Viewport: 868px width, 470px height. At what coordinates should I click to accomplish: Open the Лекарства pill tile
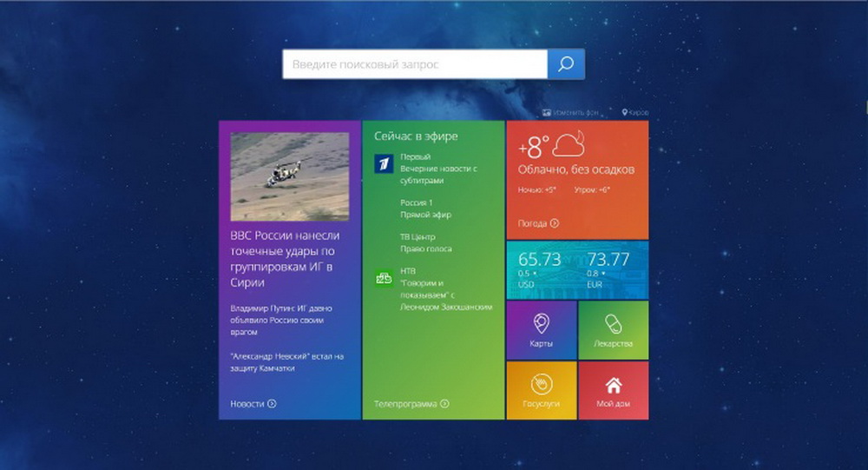(x=614, y=330)
